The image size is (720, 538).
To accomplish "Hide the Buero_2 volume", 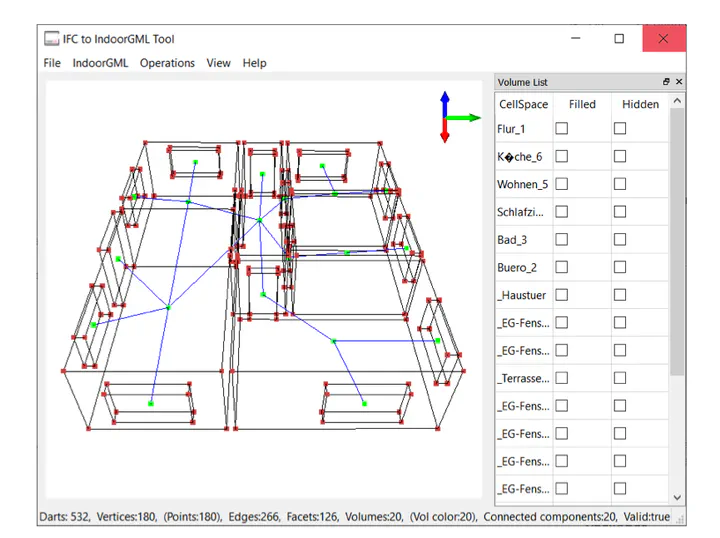I will click(620, 267).
